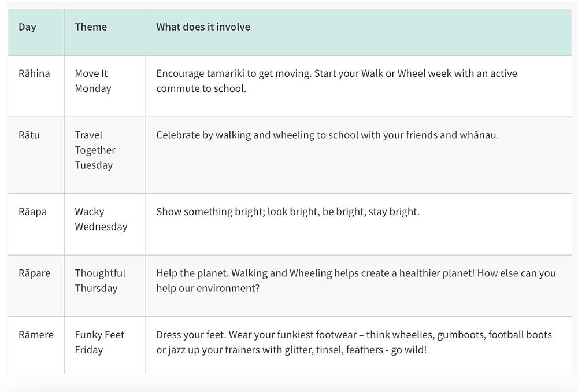Select the Rāmere day cell
The width and height of the screenshot is (578, 392).
pyautogui.click(x=36, y=335)
